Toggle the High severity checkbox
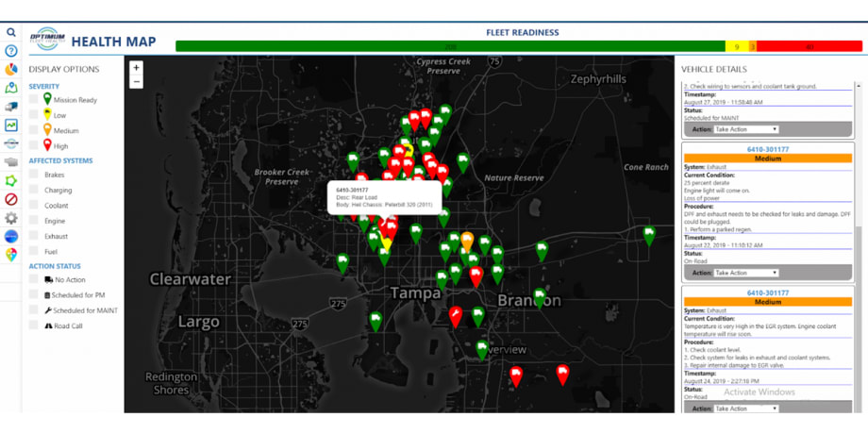Image resolution: width=868 pixels, height=434 pixels. coord(34,145)
